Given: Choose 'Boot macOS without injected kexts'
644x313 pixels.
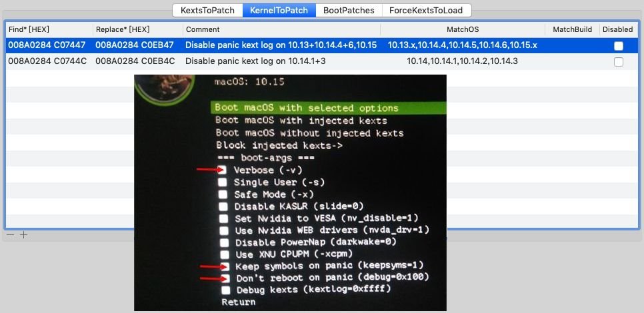Looking at the screenshot, I should (310, 133).
